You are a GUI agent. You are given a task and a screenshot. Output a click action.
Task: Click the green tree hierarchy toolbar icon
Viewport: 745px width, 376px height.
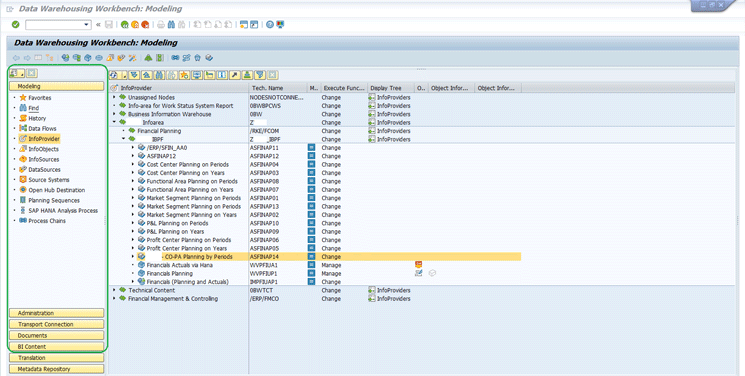click(148, 58)
